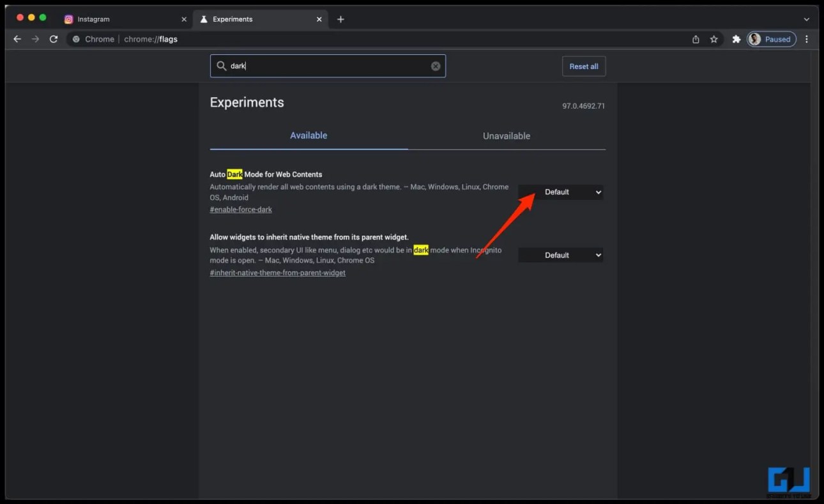824x504 pixels.
Task: Open Auto Dark Mode Default dropdown
Action: click(560, 192)
